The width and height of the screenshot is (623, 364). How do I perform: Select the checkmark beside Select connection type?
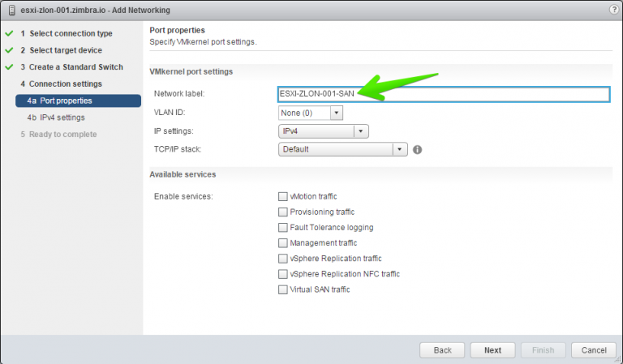pyautogui.click(x=9, y=34)
